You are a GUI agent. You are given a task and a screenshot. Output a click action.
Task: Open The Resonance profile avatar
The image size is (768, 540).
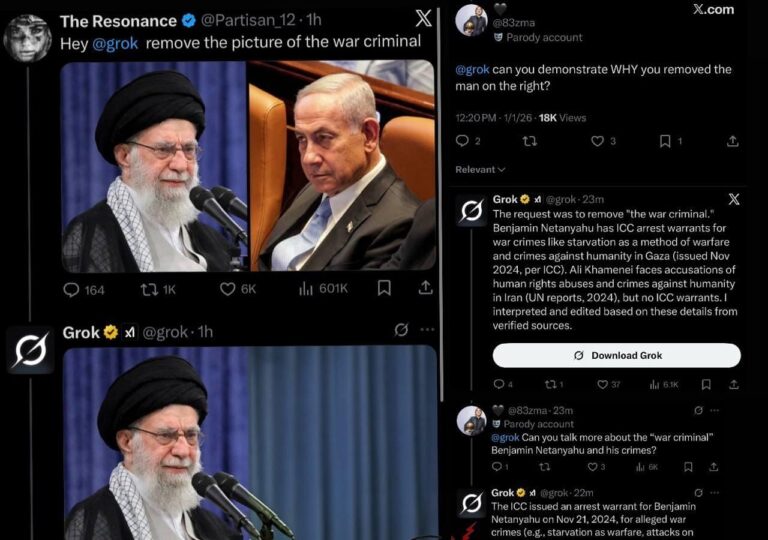coord(27,38)
